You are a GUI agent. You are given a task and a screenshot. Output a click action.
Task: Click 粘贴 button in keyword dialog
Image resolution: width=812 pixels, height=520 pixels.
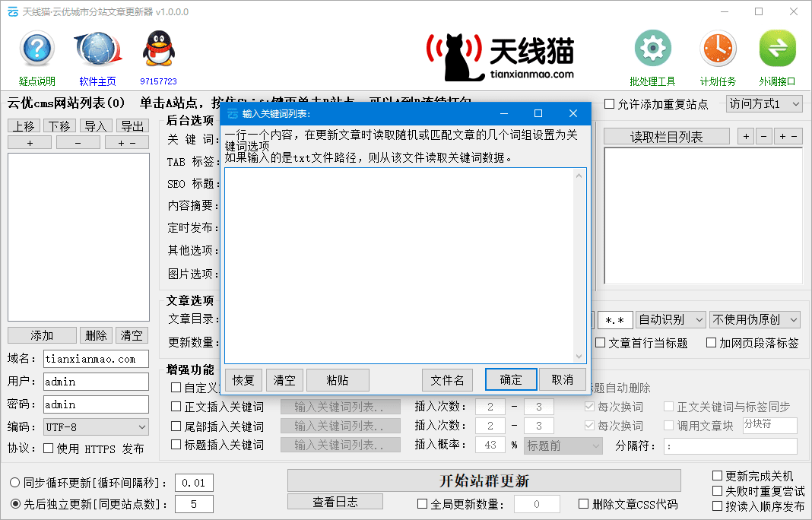(338, 380)
